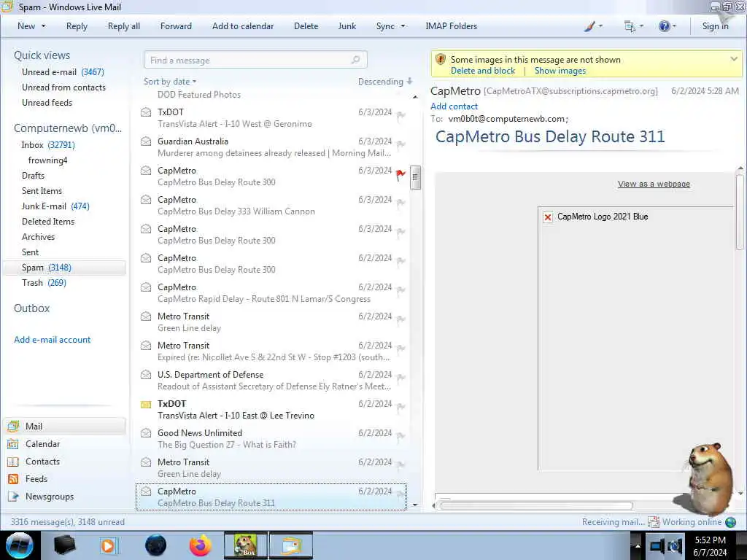Click the security shield icon in the image warning bar
This screenshot has width=747, height=560.
tap(441, 60)
